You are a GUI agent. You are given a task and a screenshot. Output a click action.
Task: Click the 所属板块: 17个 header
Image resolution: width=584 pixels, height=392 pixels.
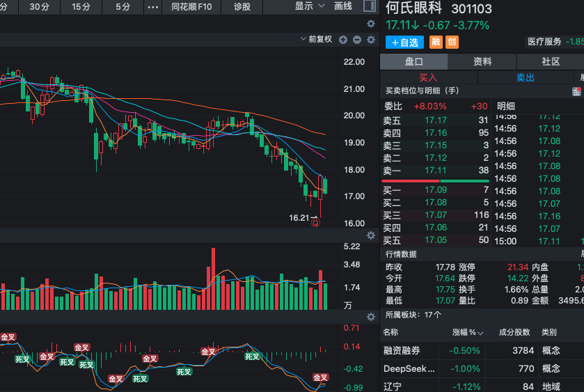point(413,315)
